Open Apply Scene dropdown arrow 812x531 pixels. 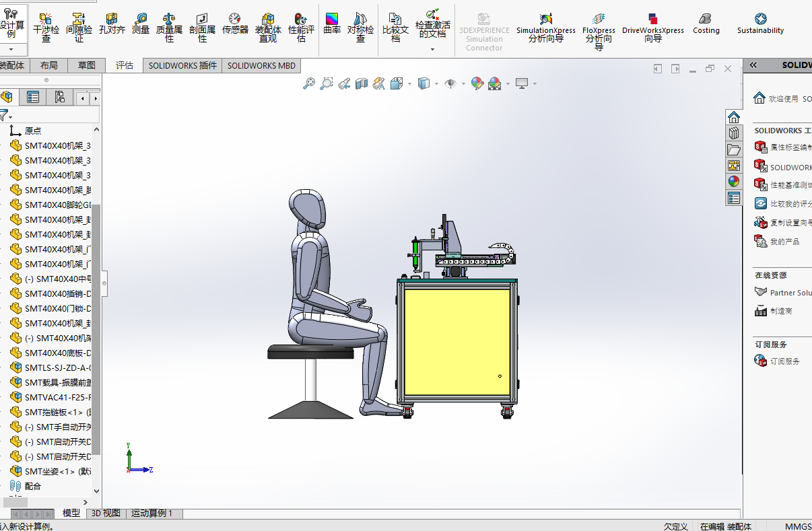pos(508,84)
